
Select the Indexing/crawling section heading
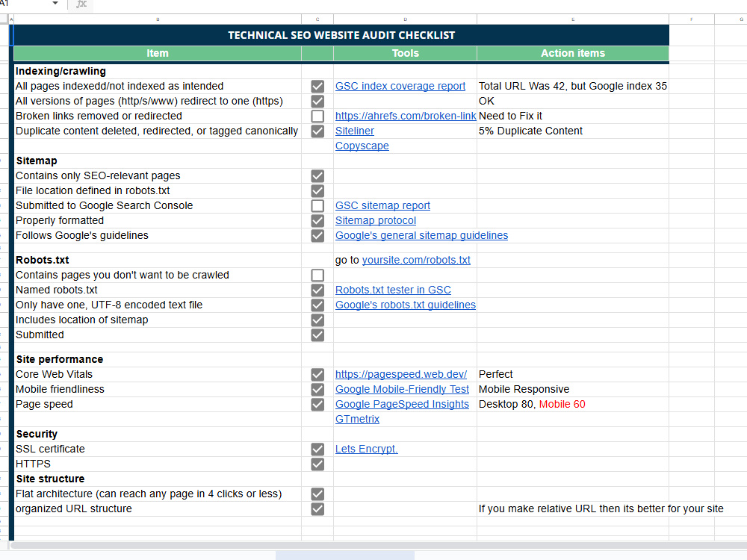tap(157, 72)
